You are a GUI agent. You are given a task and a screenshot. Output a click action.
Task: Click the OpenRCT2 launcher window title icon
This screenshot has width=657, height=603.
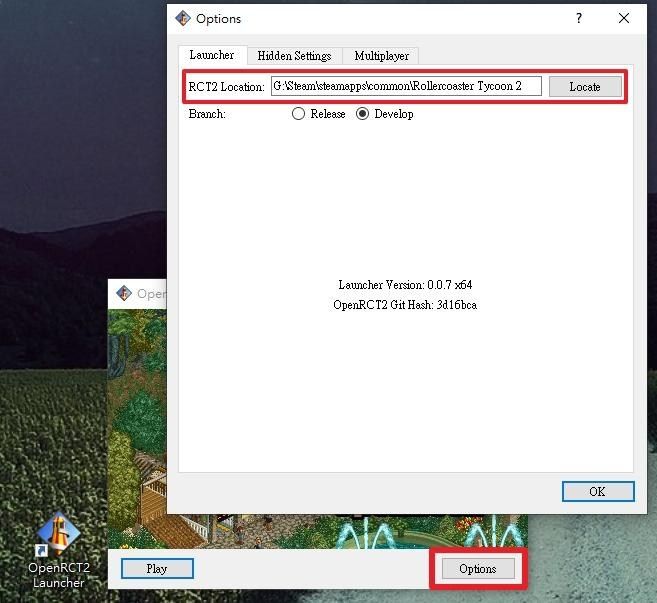[124, 293]
